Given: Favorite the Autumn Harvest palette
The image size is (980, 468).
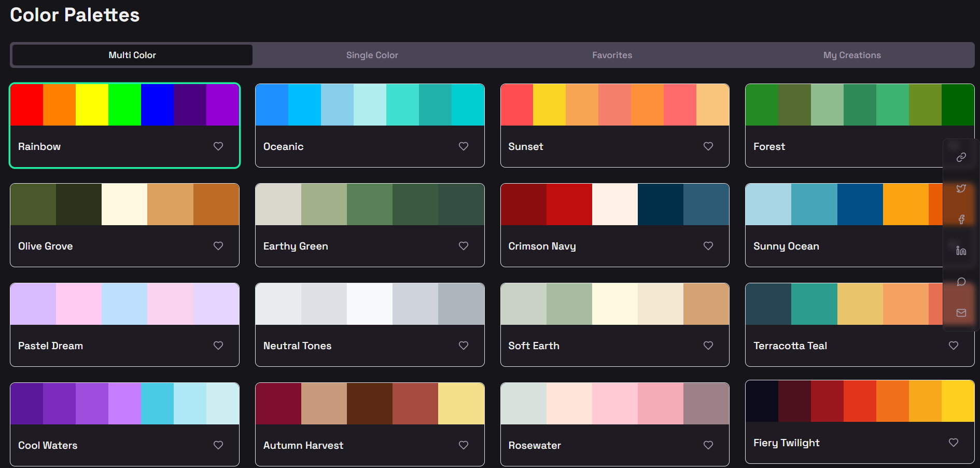Looking at the screenshot, I should [x=463, y=445].
